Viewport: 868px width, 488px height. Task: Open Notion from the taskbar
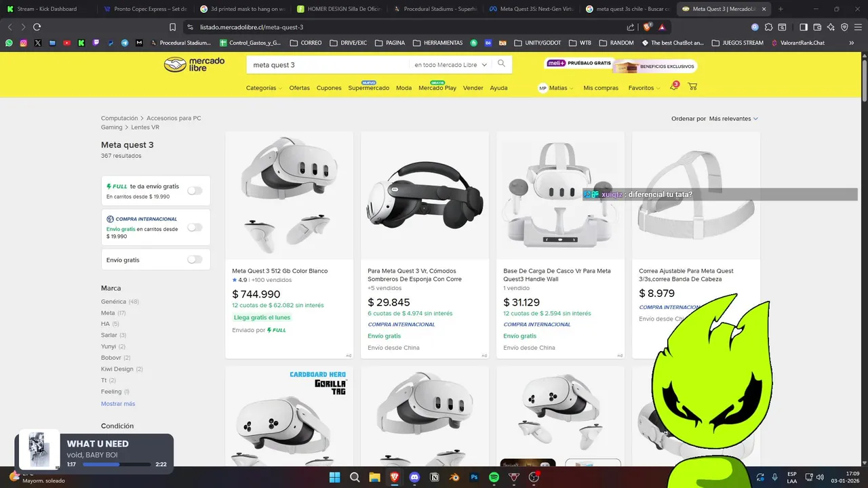click(x=435, y=477)
